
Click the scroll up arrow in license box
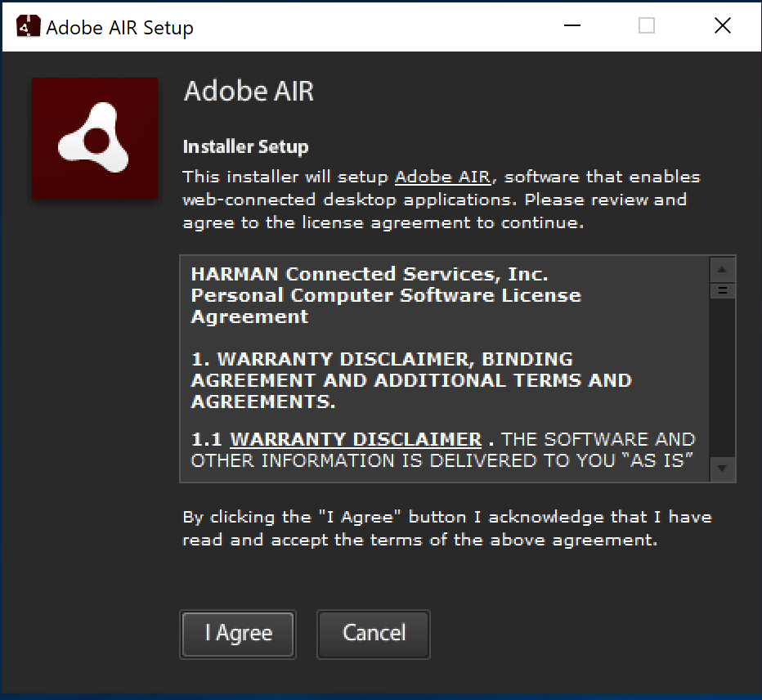(x=722, y=270)
